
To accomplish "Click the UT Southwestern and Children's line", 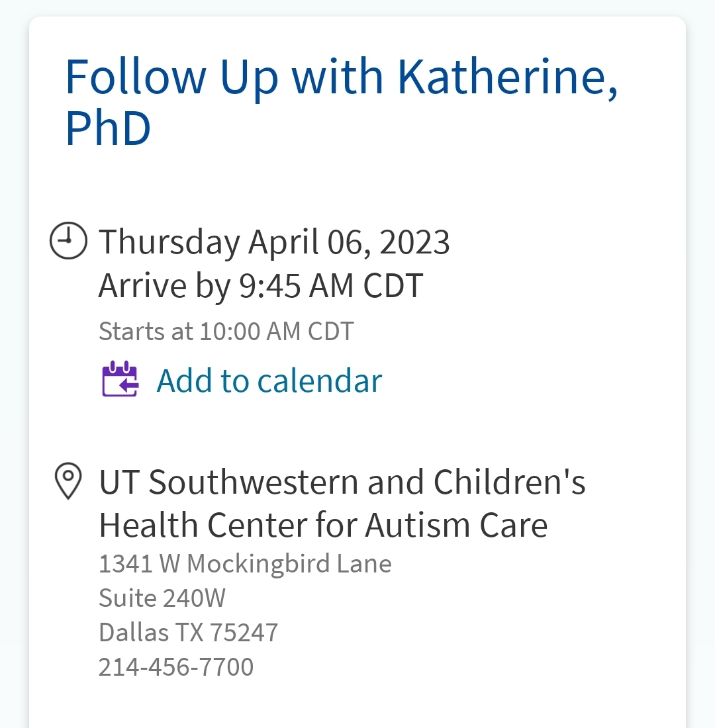I will point(342,482).
